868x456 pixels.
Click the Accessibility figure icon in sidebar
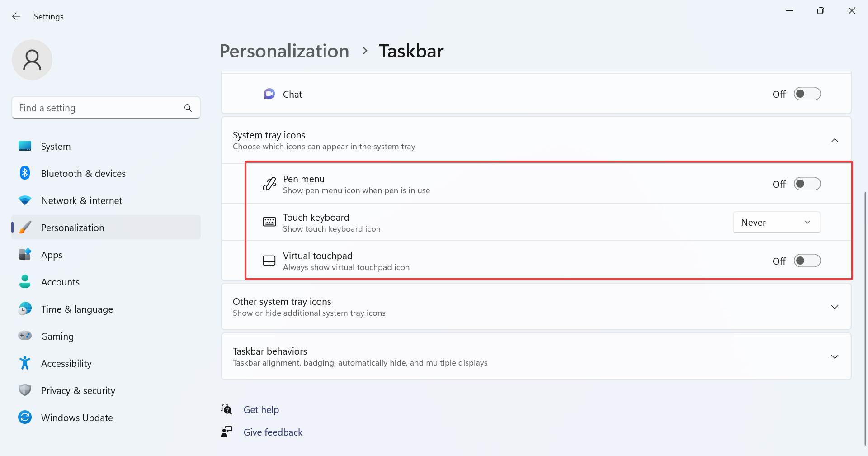(x=25, y=363)
